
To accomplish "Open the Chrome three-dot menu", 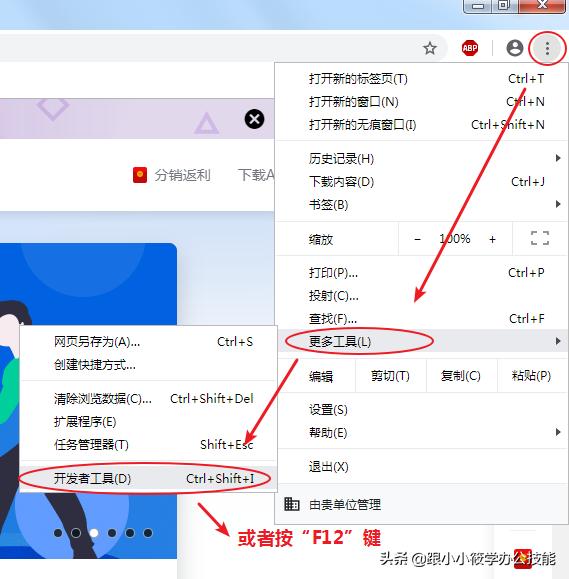I will [x=547, y=48].
